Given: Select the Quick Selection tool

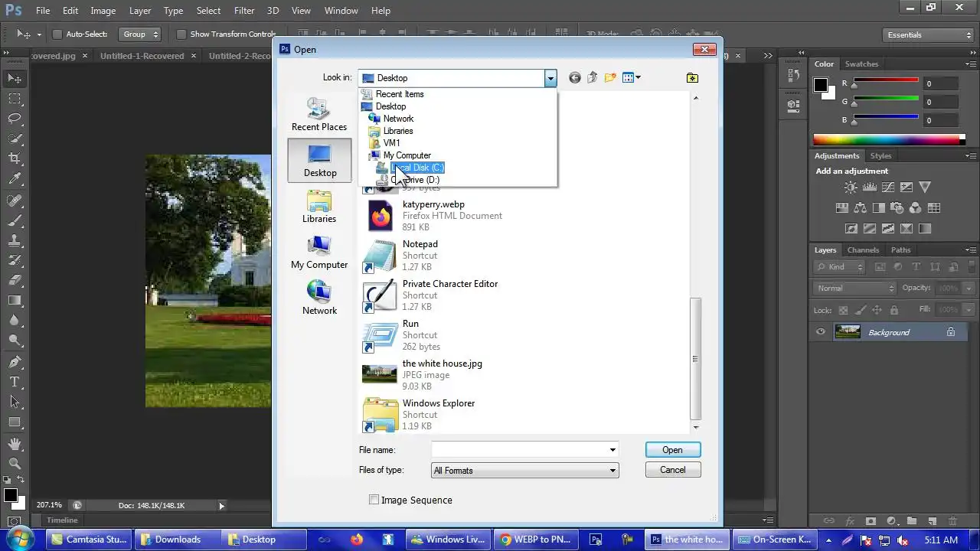Looking at the screenshot, I should click(x=15, y=139).
